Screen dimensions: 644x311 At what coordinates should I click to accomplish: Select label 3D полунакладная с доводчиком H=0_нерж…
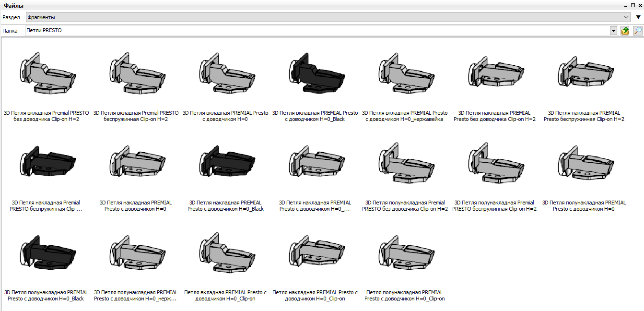pyautogui.click(x=136, y=295)
